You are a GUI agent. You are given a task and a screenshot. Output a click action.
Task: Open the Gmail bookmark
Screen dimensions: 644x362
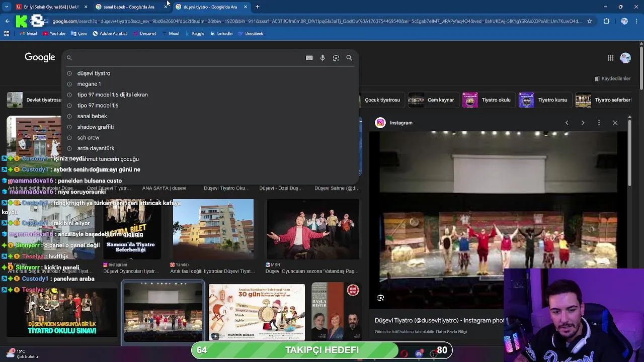[28, 34]
